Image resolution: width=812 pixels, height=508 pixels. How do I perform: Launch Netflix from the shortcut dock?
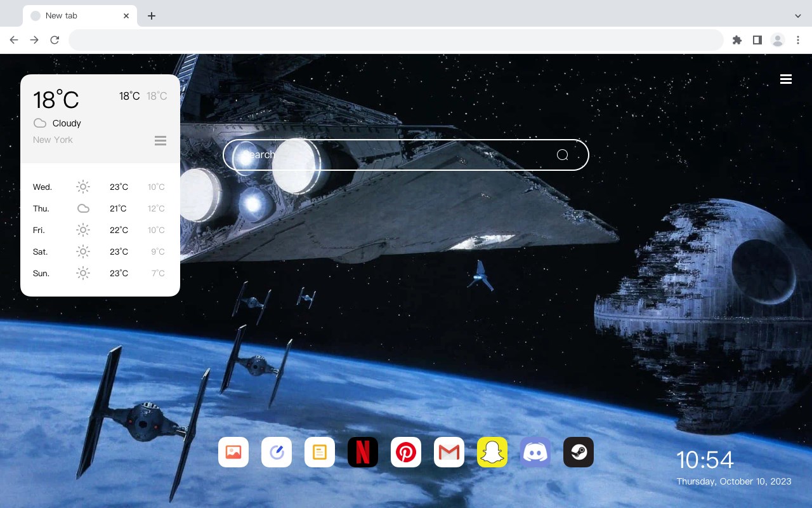click(363, 452)
